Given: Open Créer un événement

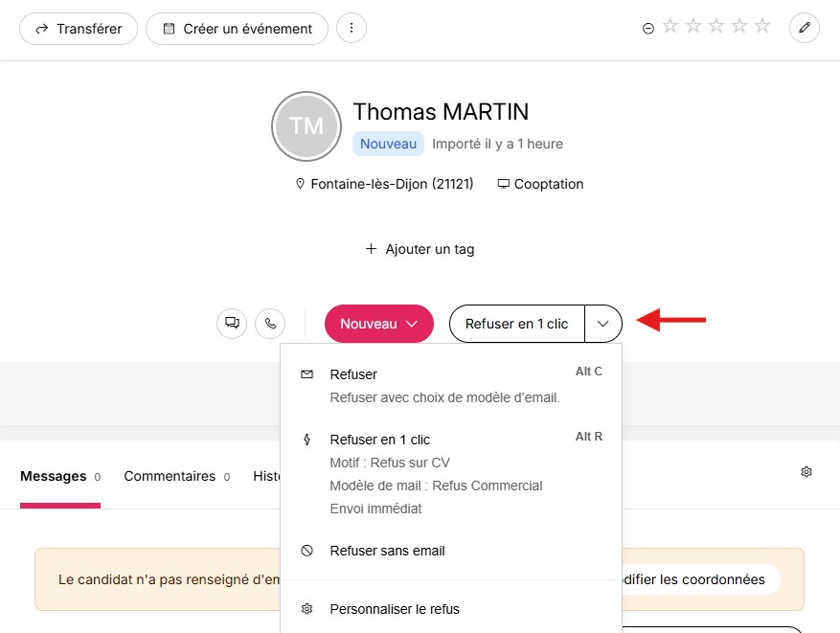Looking at the screenshot, I should point(237,29).
